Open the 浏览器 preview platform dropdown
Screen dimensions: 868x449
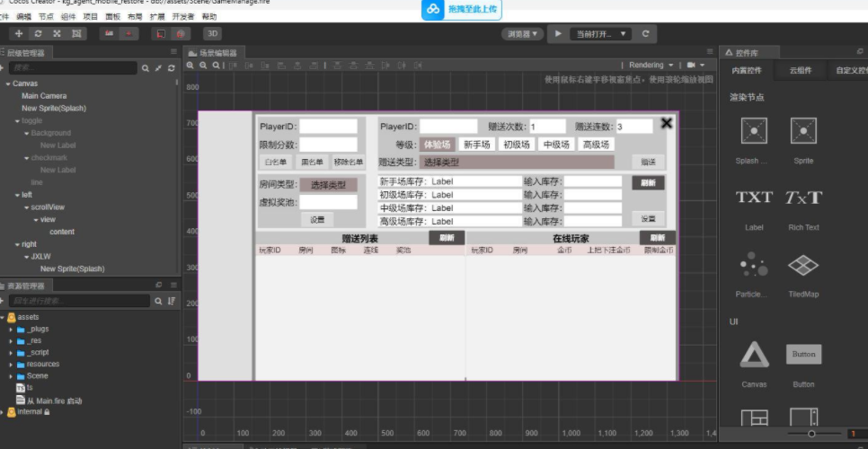pyautogui.click(x=523, y=34)
